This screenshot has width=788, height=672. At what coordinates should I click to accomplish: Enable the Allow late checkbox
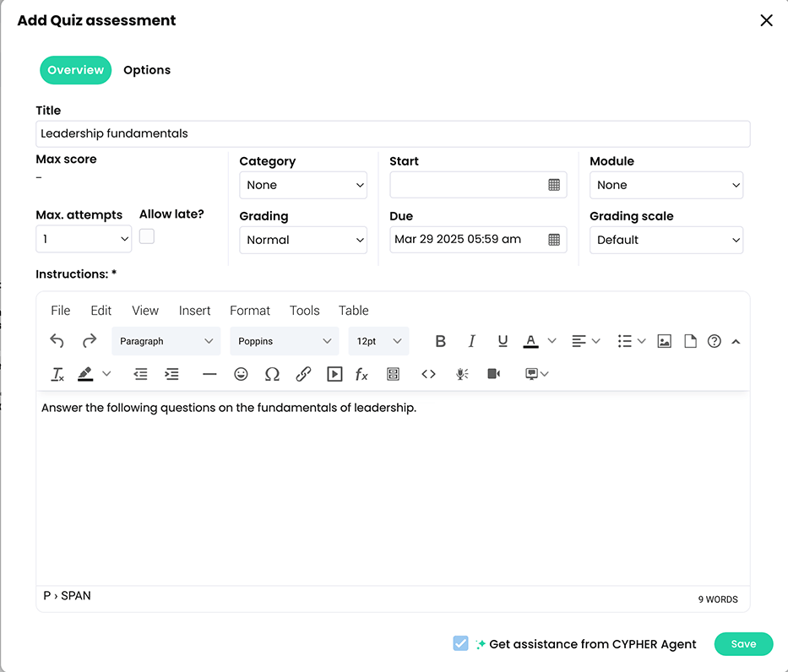tap(146, 236)
